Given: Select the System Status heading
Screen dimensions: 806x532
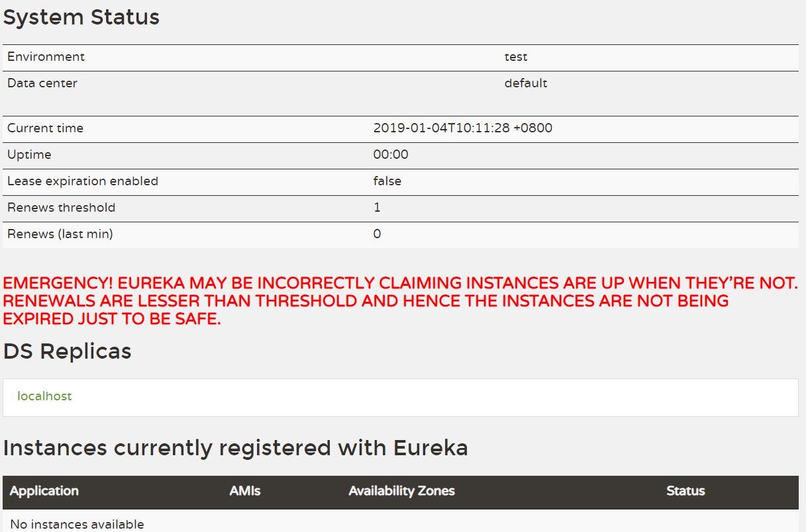Looking at the screenshot, I should coord(81,17).
